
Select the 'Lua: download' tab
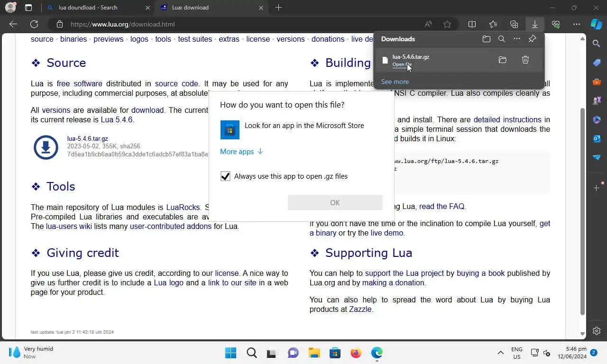212,8
